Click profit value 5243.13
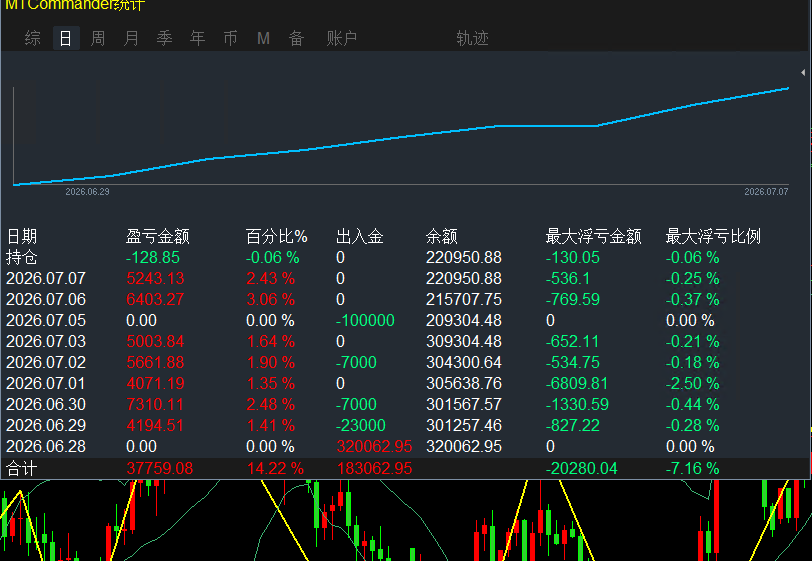The height and width of the screenshot is (561, 812). (x=155, y=279)
